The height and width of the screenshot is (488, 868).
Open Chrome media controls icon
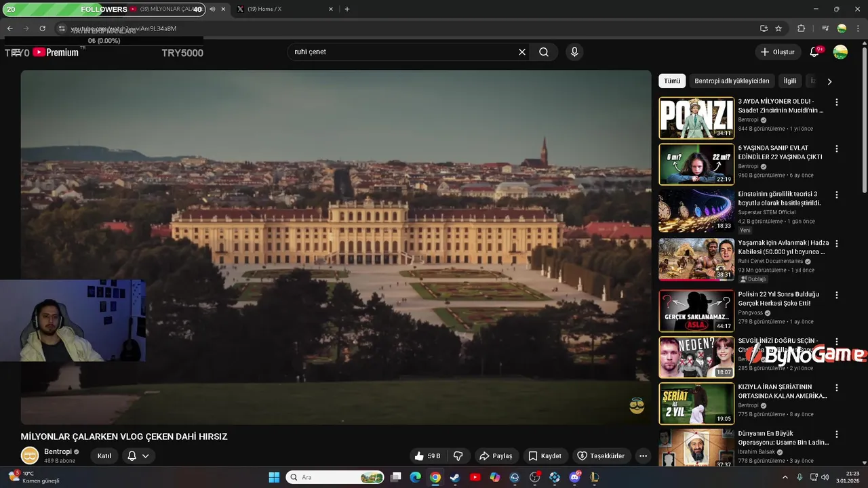click(825, 28)
